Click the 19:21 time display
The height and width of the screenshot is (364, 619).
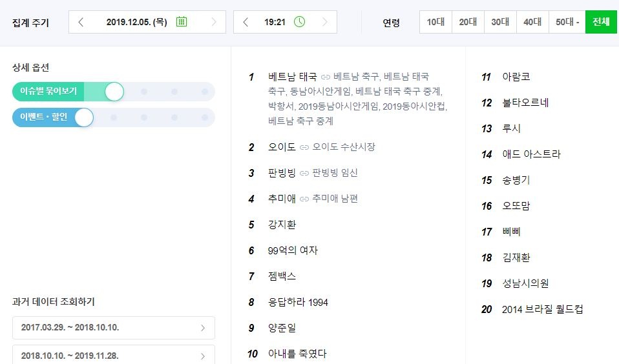click(x=275, y=22)
